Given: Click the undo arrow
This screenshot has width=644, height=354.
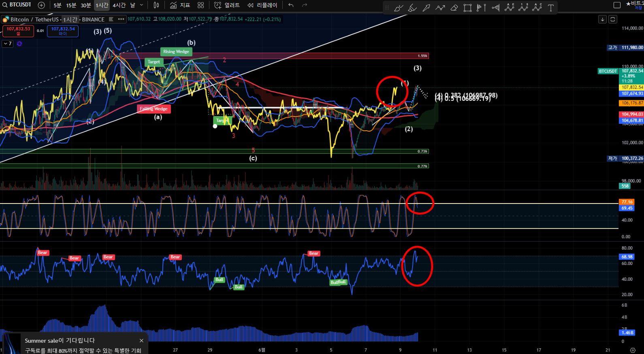Looking at the screenshot, I should pos(291,5).
